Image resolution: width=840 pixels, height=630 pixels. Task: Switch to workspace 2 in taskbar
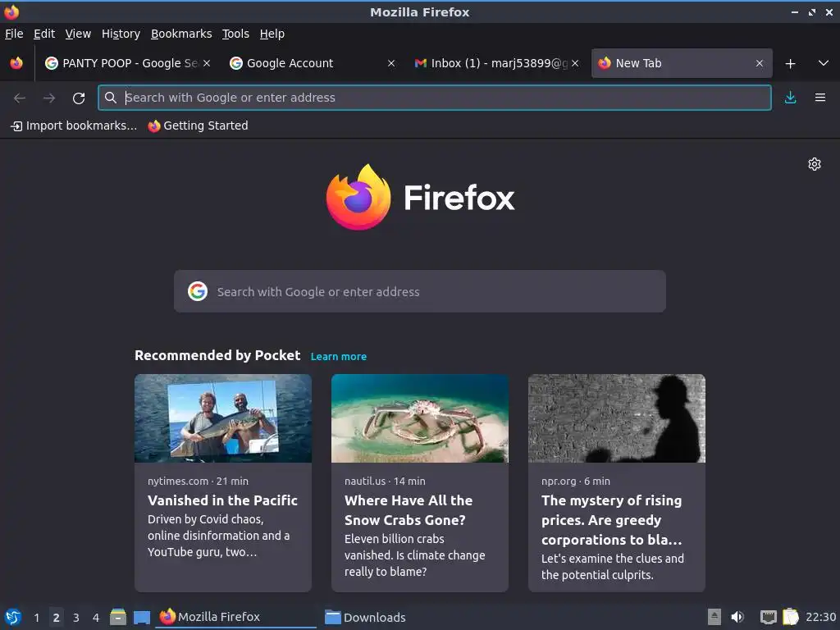pyautogui.click(x=57, y=617)
